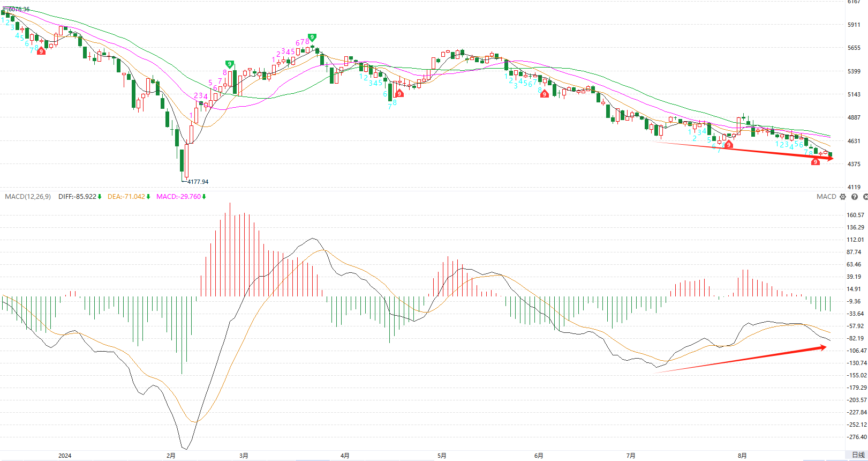Click the red 9 marker at chart's right end

pos(816,162)
